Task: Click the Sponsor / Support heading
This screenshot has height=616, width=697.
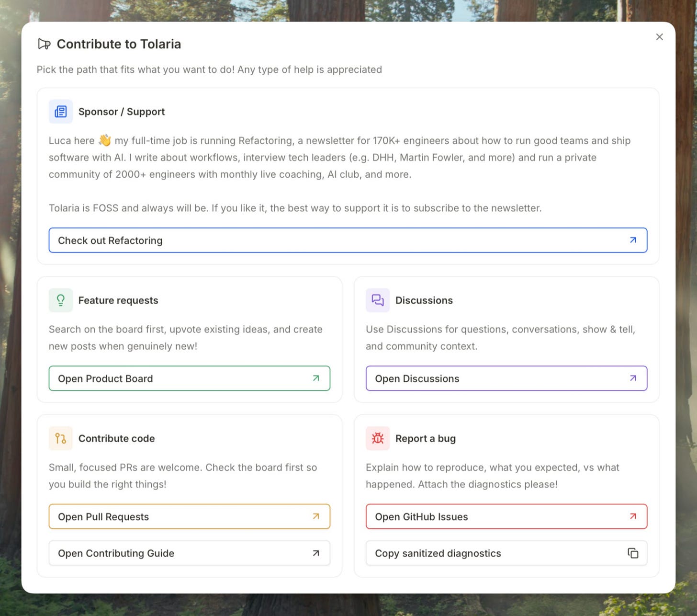Action: tap(122, 112)
